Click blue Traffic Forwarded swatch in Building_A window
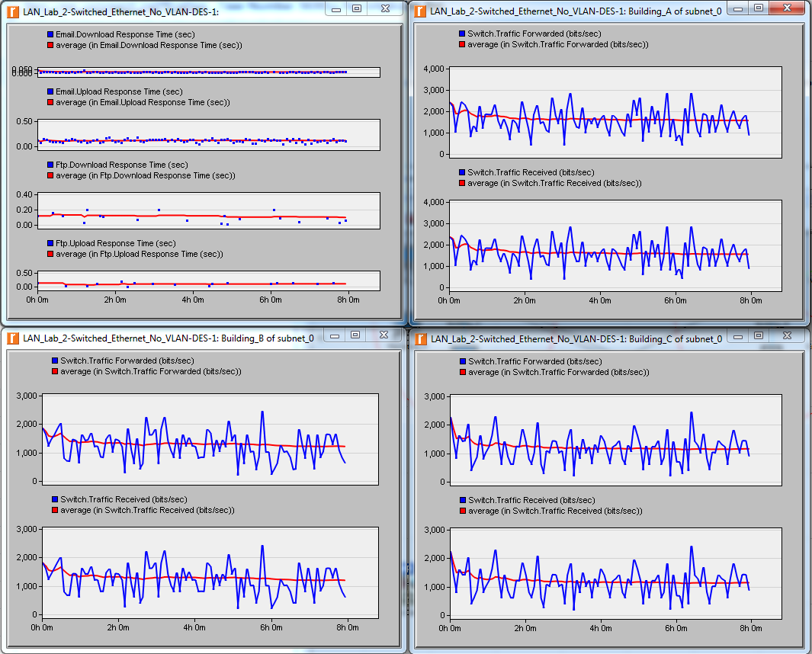The image size is (812, 654). pos(462,34)
